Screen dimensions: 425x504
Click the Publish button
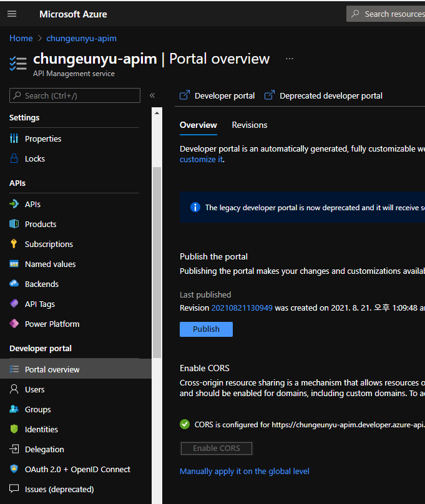pos(206,329)
